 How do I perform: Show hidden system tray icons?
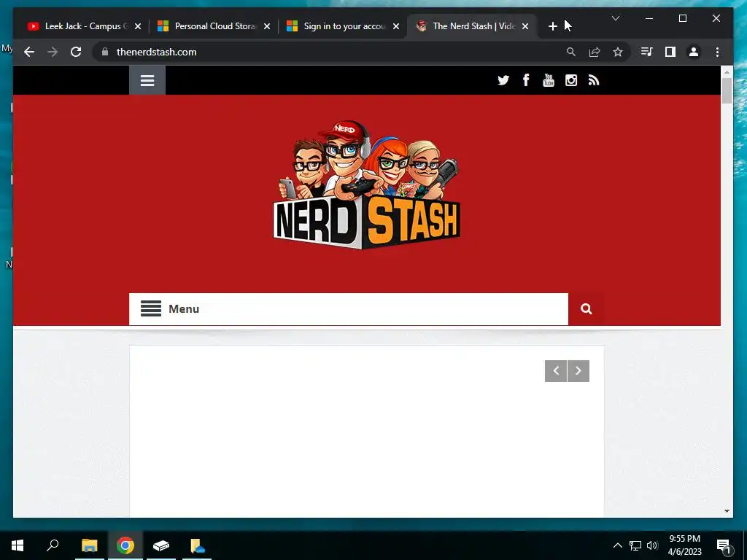[x=617, y=545]
